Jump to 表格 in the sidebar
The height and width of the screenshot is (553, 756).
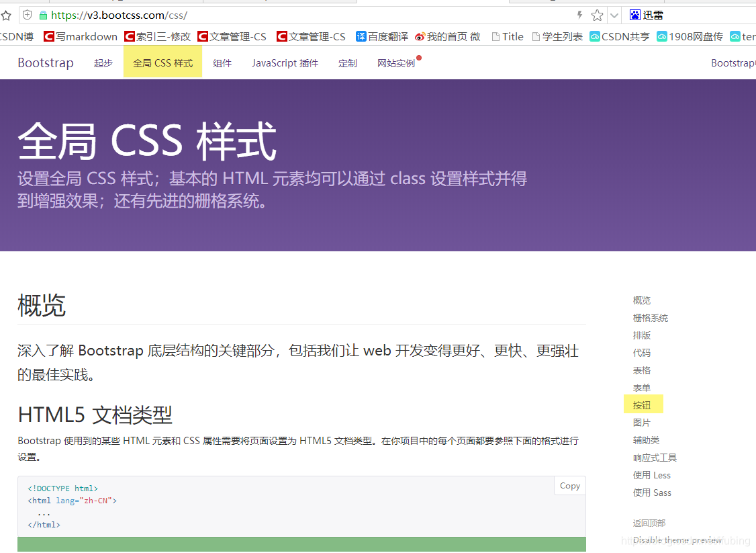pyautogui.click(x=642, y=370)
